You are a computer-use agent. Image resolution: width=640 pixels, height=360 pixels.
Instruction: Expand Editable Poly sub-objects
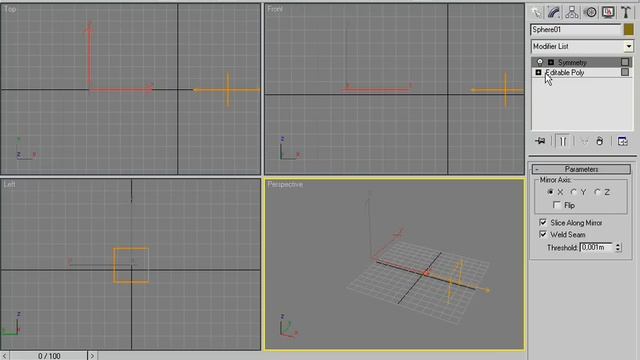point(538,72)
